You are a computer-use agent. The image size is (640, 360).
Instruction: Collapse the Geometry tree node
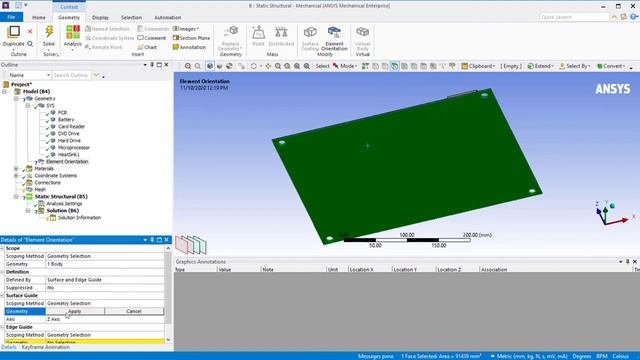tap(16, 99)
